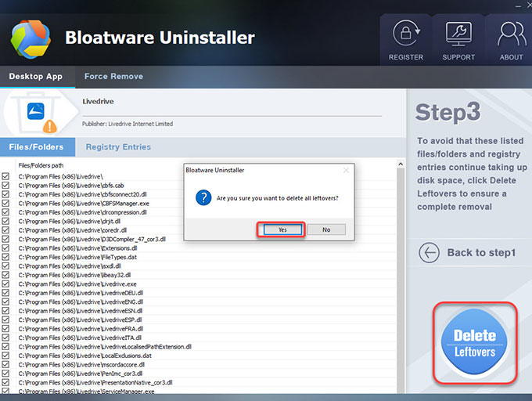Screen dimensions: 532x401
Task: Click the dialog question mark icon
Action: pyautogui.click(x=203, y=197)
